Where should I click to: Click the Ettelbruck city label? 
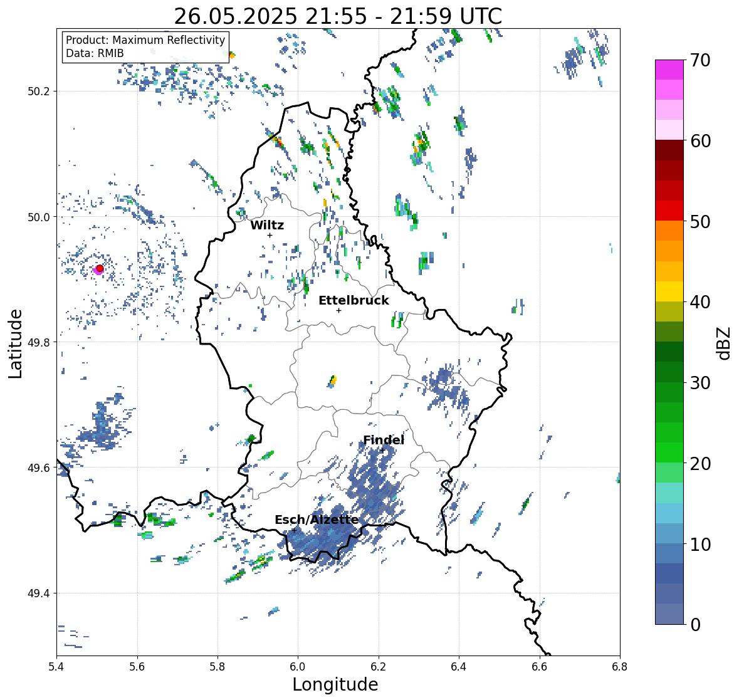click(354, 300)
